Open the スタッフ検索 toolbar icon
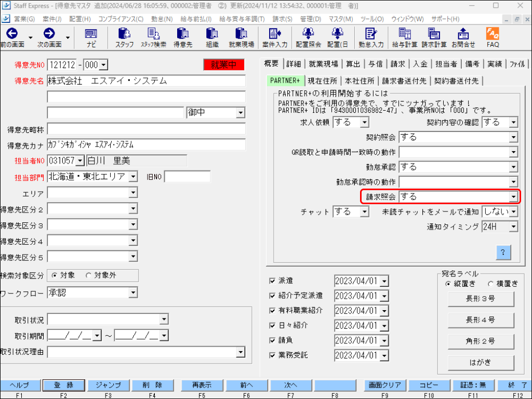Screen dimensions: 532x399 coord(153,37)
